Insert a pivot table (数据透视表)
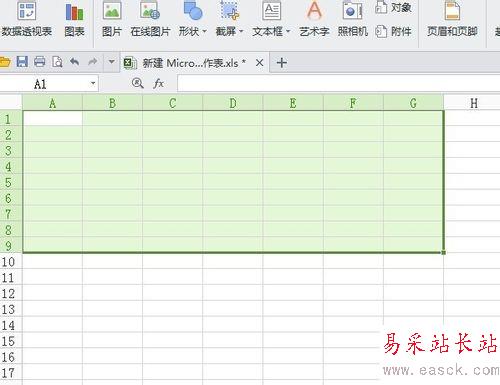Screen dimensions: 500x385 (27, 19)
